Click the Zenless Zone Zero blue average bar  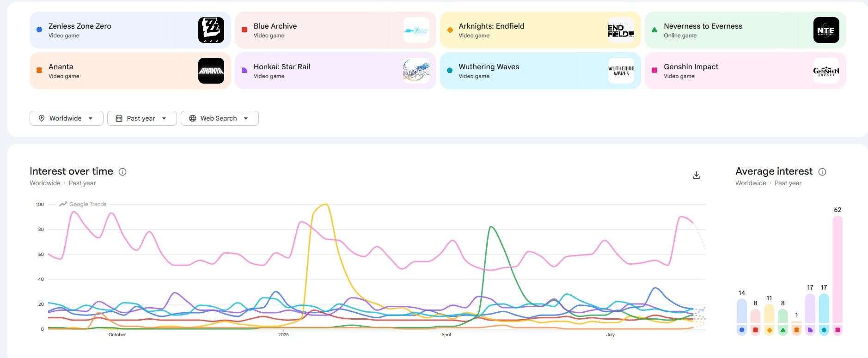click(742, 311)
